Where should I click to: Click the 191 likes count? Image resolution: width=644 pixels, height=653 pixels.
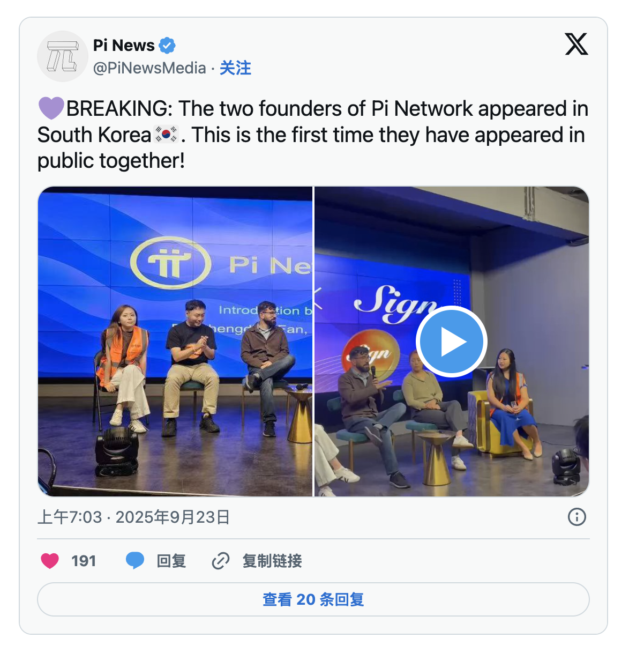coord(84,561)
